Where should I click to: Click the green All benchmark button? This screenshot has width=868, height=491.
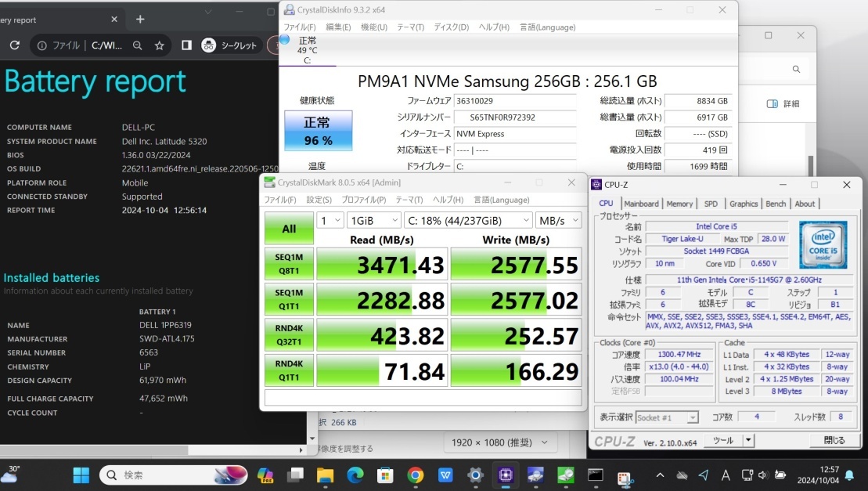(x=289, y=229)
